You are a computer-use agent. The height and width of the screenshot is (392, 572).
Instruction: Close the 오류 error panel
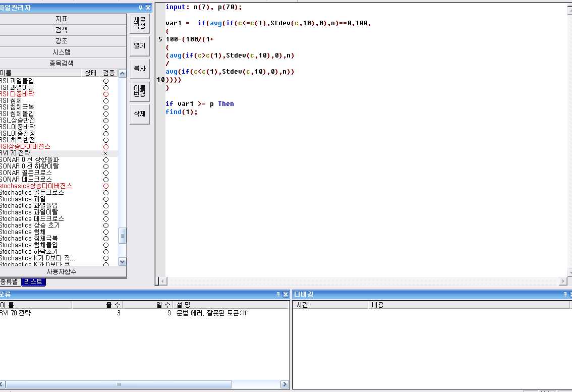coord(285,294)
